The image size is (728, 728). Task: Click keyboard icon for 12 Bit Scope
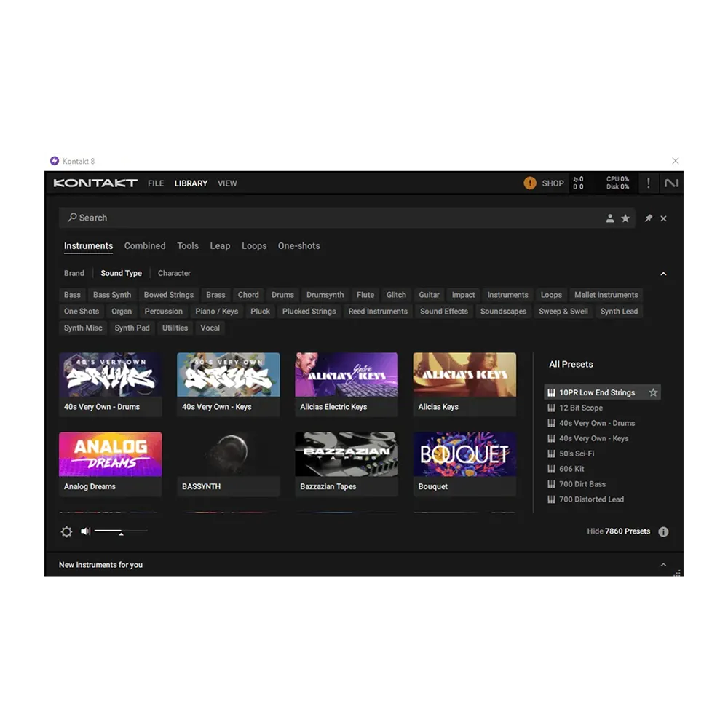551,408
